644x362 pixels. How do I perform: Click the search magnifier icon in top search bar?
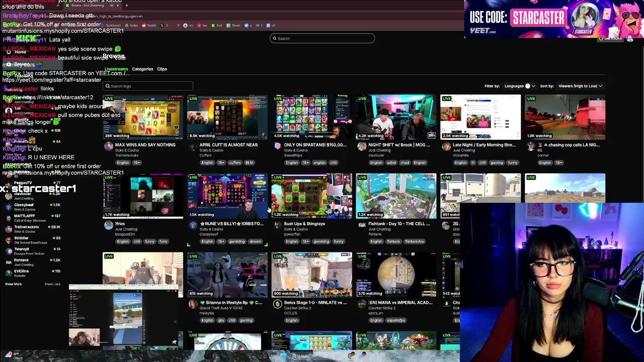(274, 38)
